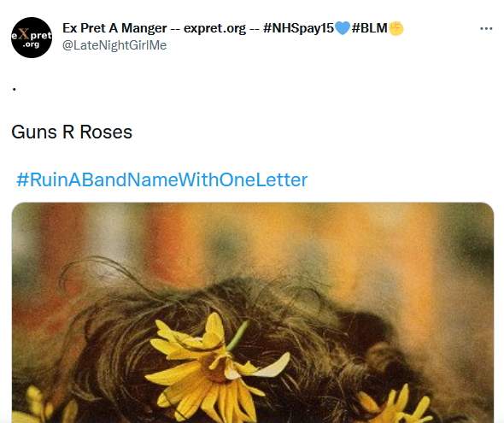Click #NHSpay15 in the display name
The width and height of the screenshot is (504, 423).
tap(298, 28)
